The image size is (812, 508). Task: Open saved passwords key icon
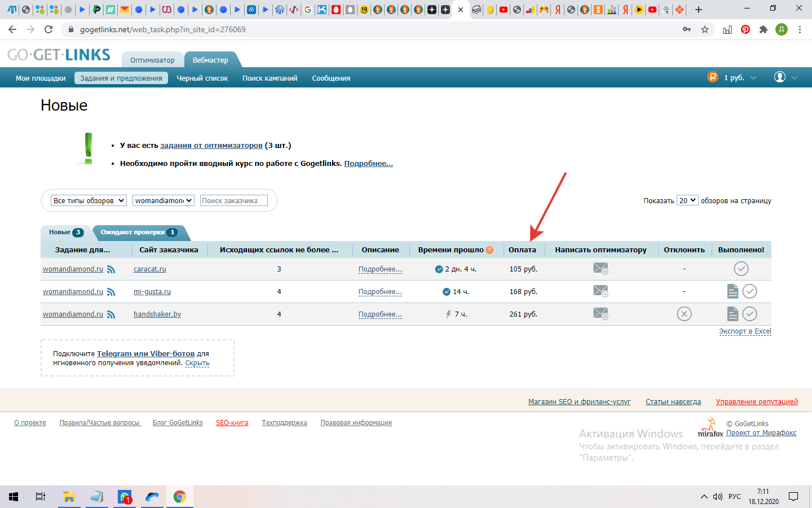coord(687,29)
